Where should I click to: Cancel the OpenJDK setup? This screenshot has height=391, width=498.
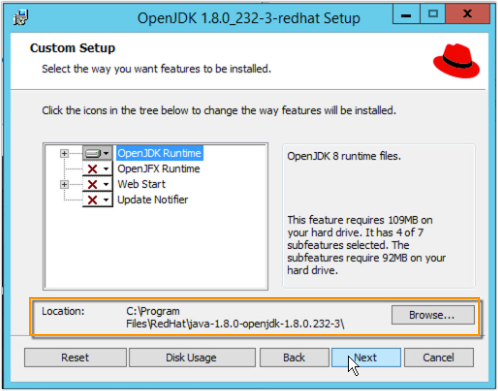point(439,358)
